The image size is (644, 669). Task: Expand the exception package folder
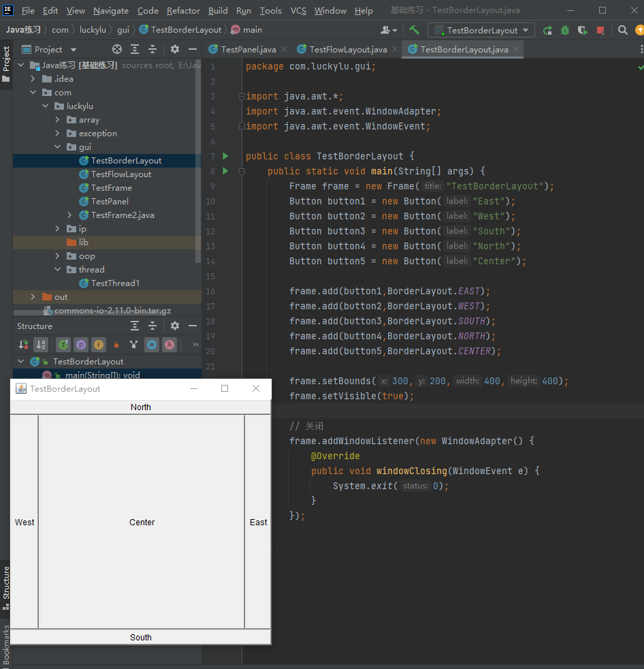tap(58, 134)
